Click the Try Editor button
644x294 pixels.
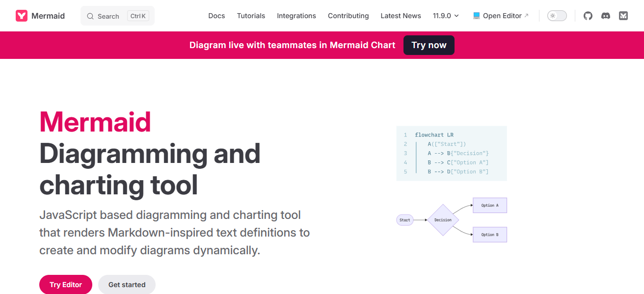pyautogui.click(x=66, y=285)
